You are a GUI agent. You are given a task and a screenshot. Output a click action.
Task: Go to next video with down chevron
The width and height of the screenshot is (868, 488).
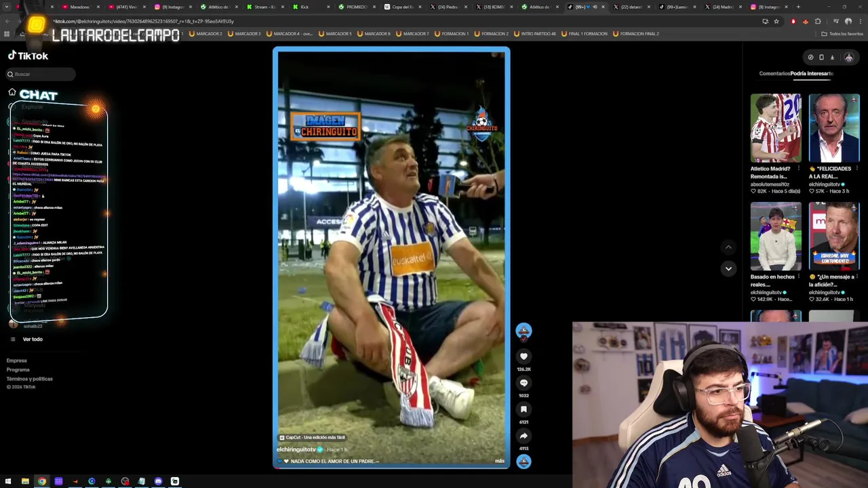pyautogui.click(x=728, y=268)
